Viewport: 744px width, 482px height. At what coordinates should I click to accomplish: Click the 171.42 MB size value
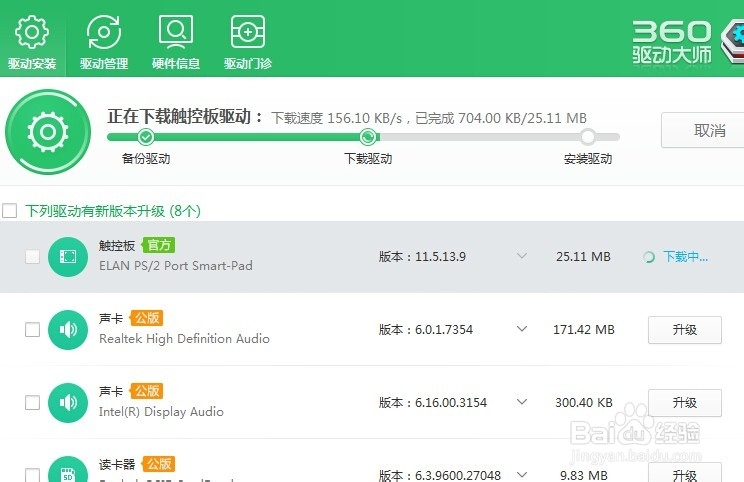point(584,330)
